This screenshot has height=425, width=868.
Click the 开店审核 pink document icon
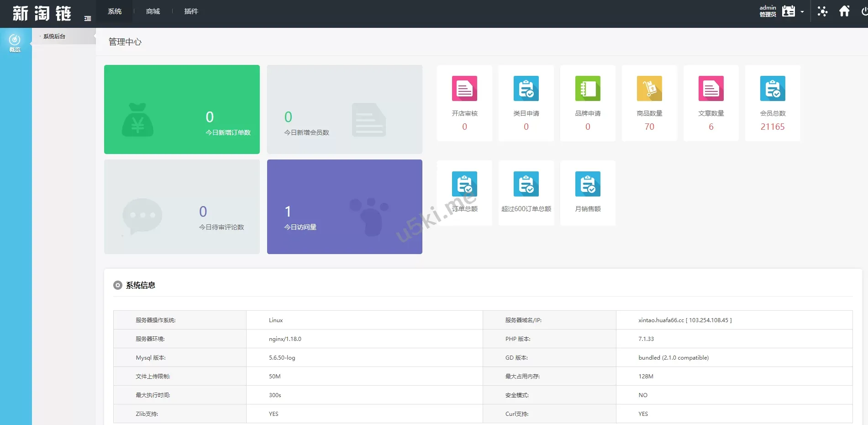coord(464,88)
